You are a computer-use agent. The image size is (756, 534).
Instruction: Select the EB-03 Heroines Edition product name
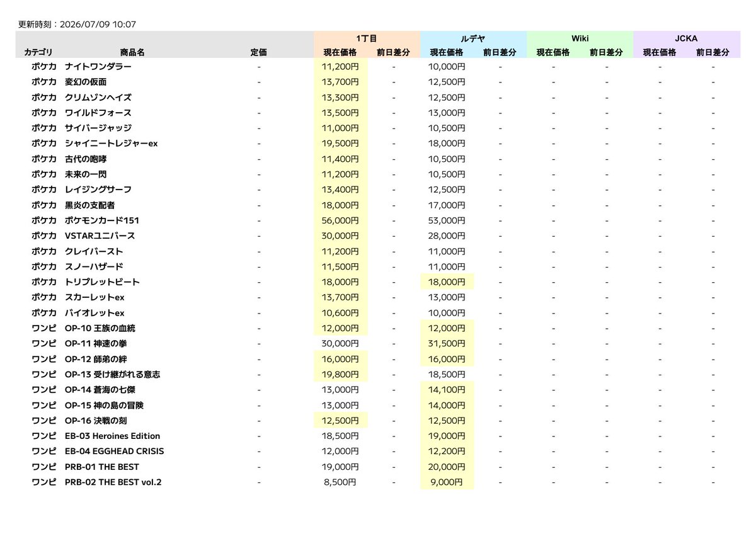(x=112, y=436)
